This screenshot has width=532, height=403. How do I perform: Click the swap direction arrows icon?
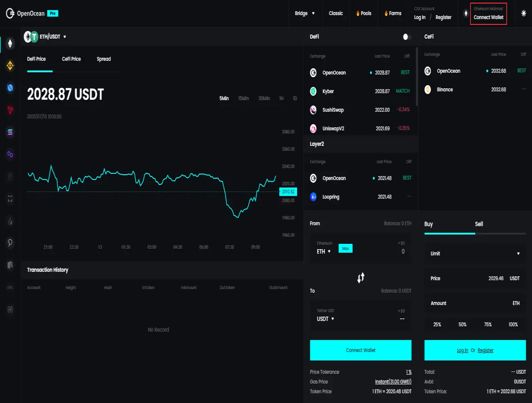tap(361, 278)
